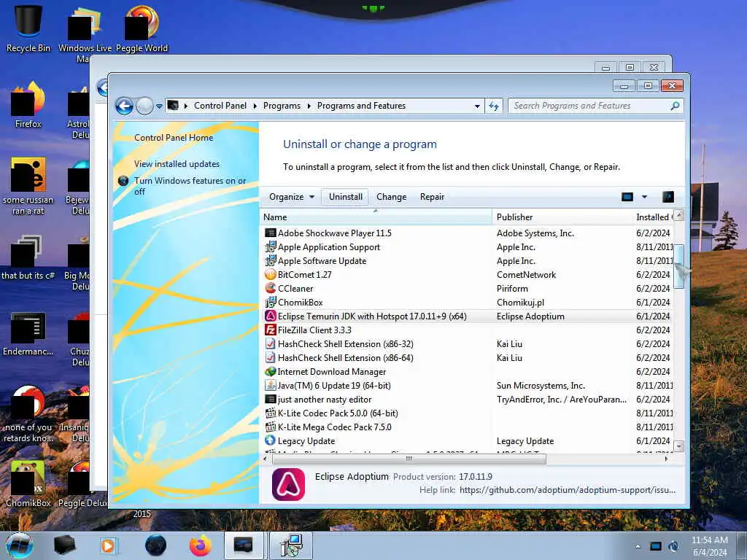
Task: Click the change view icon button
Action: pyautogui.click(x=627, y=197)
